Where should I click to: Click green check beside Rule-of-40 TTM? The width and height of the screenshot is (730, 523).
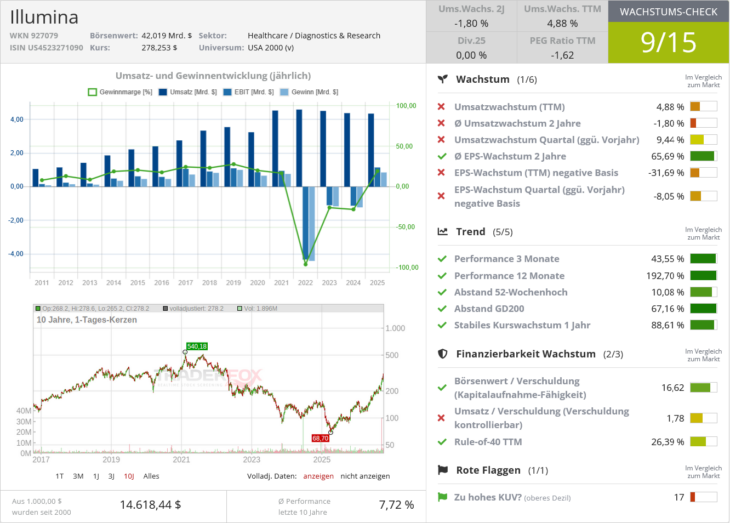pos(442,441)
